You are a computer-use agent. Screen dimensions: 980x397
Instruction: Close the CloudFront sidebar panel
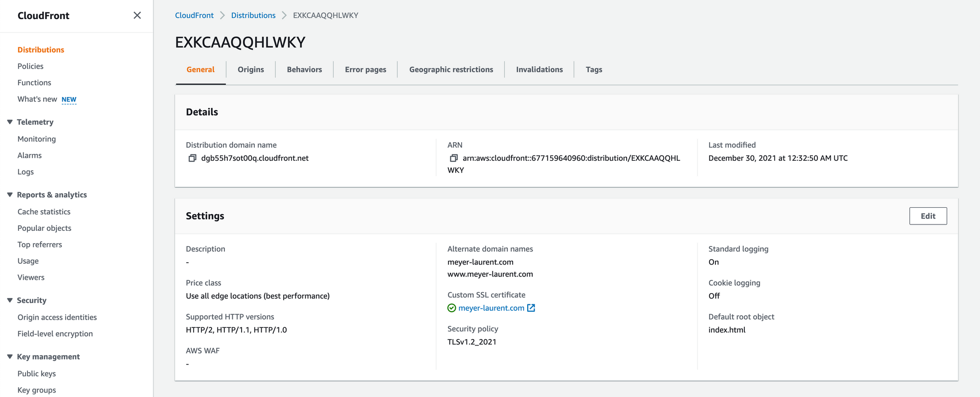tap(137, 15)
